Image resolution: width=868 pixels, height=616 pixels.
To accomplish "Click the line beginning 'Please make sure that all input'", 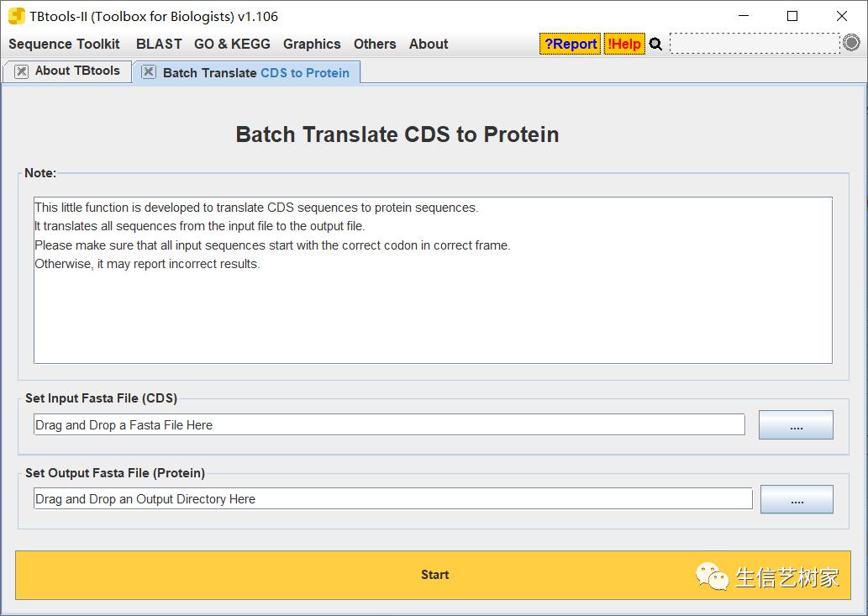I will [272, 245].
